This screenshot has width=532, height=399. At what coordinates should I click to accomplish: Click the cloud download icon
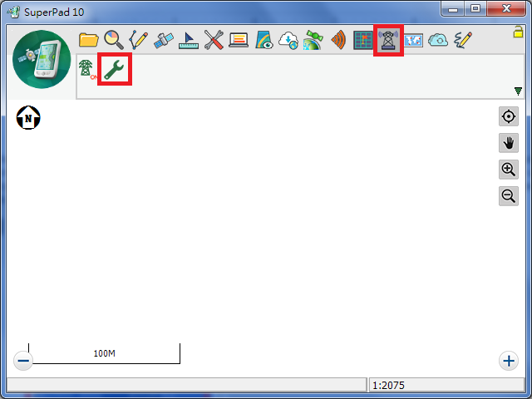click(288, 41)
